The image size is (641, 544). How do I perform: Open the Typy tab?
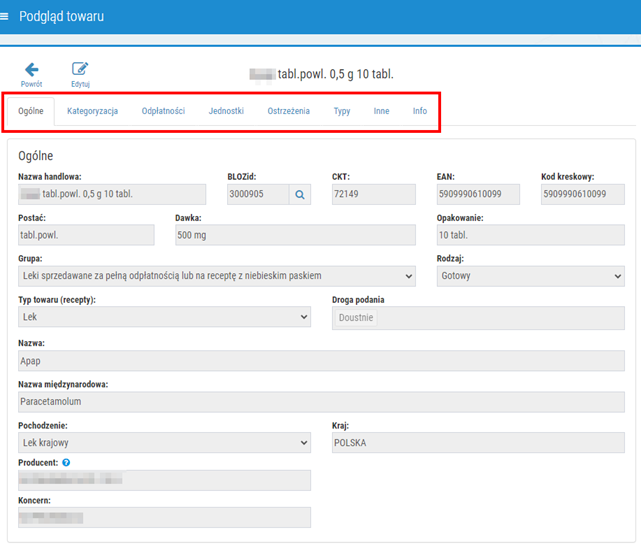coord(342,111)
